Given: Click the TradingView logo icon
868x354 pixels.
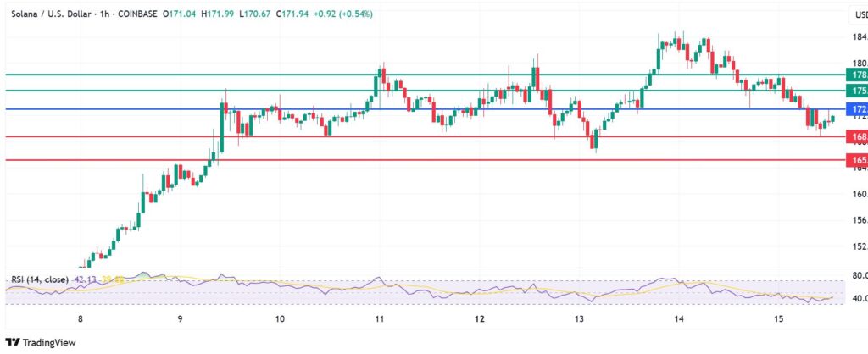Looking at the screenshot, I should click(13, 342).
